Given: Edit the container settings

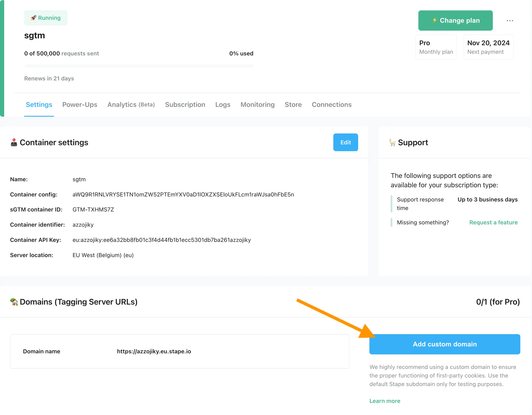Looking at the screenshot, I should coord(345,142).
